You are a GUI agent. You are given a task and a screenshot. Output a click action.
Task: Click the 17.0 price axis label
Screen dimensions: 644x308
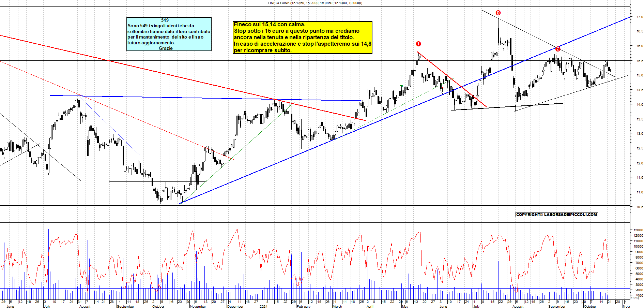[x=640, y=17]
